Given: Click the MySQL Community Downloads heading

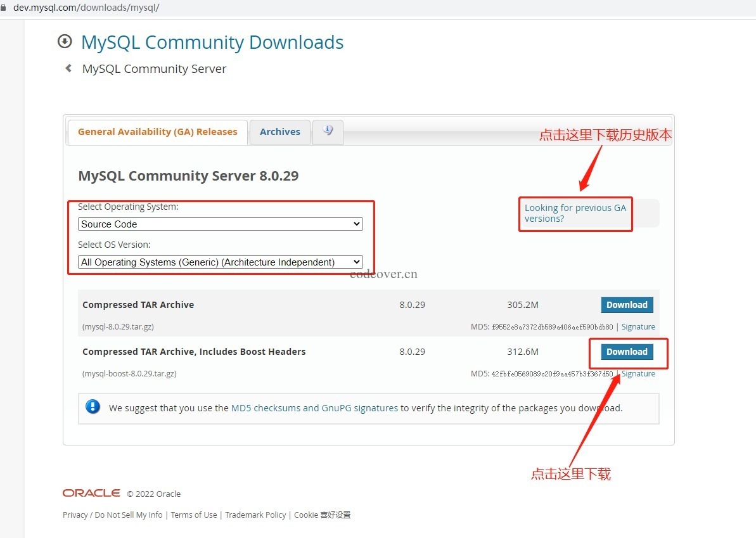Looking at the screenshot, I should pyautogui.click(x=212, y=42).
